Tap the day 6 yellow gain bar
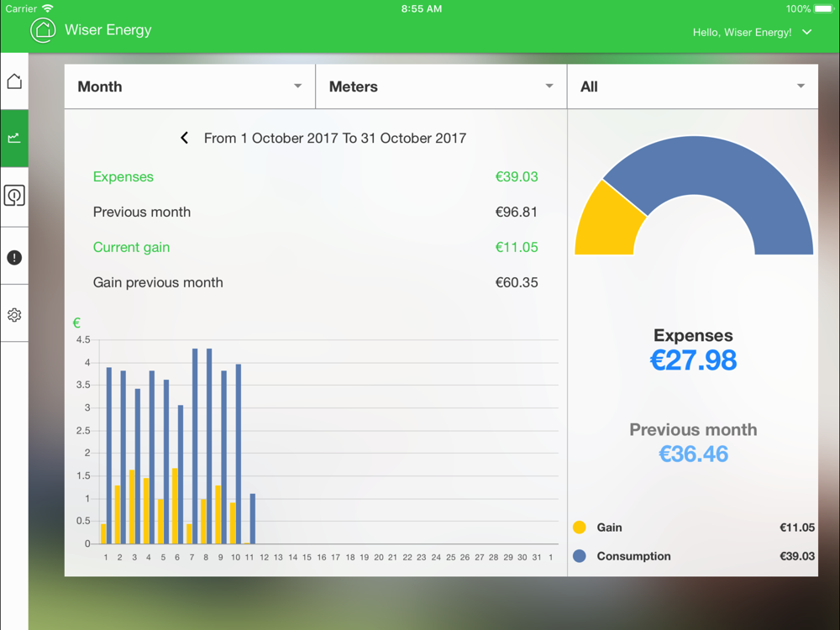 [x=175, y=507]
